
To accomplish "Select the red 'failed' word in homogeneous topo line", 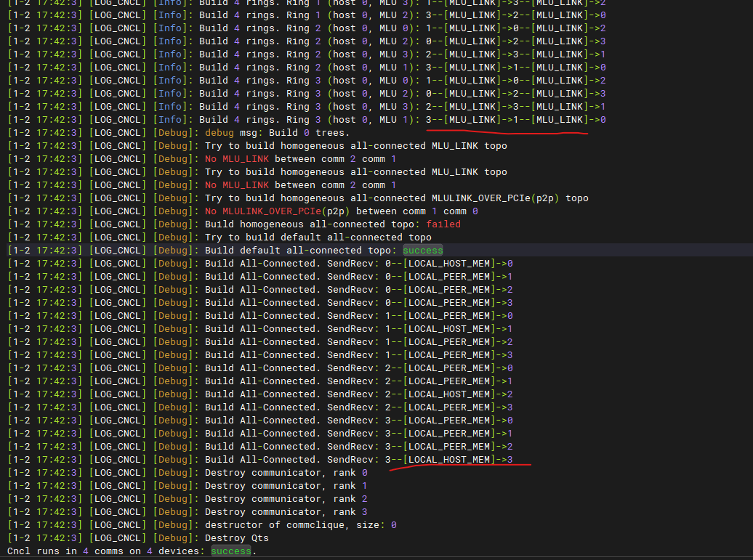I will (443, 224).
